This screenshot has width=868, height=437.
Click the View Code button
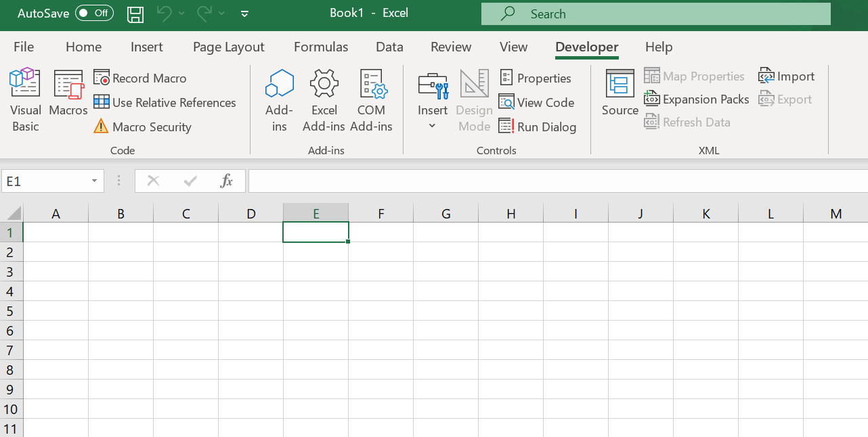click(537, 102)
